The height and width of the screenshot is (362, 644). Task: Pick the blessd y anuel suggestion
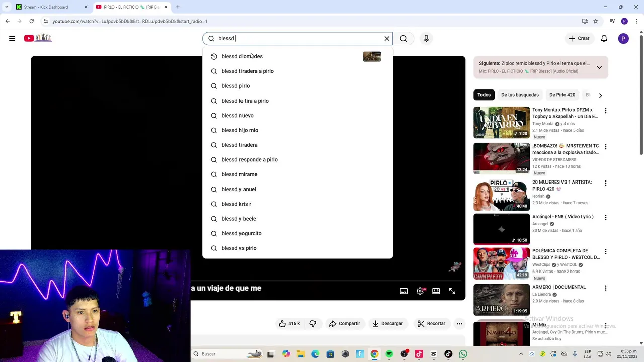pos(297,189)
